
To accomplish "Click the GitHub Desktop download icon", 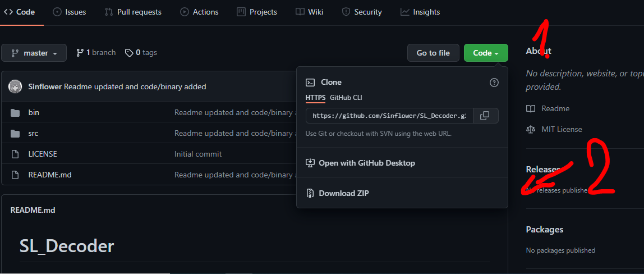I will pyautogui.click(x=310, y=163).
